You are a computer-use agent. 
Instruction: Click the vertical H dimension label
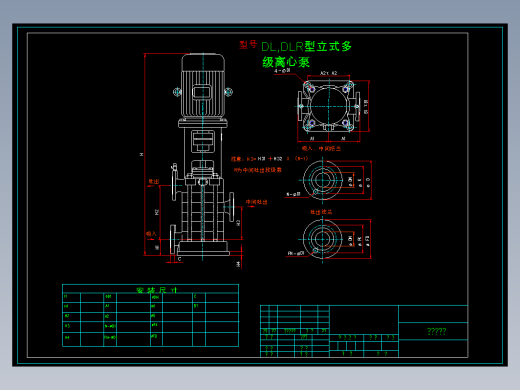pos(141,154)
